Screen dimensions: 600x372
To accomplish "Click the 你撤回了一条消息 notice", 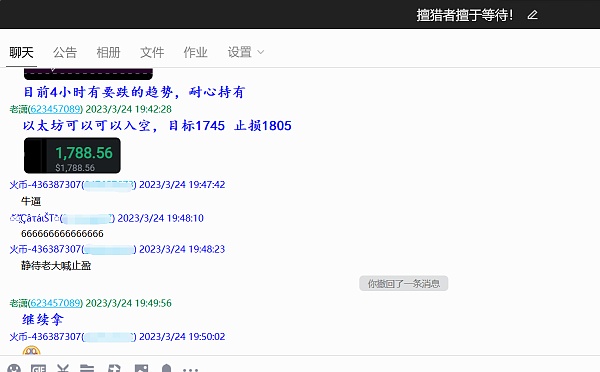I will coord(404,284).
